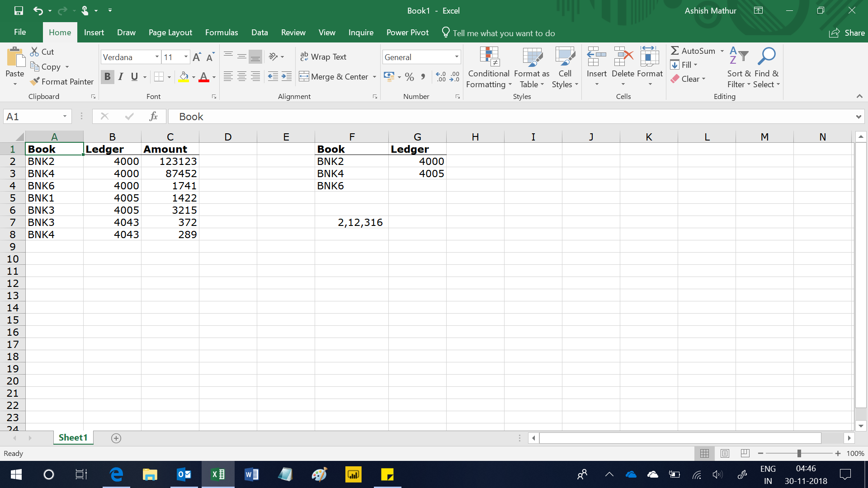Click the Merge & Center icon
This screenshot has width=868, height=488.
(x=304, y=76)
